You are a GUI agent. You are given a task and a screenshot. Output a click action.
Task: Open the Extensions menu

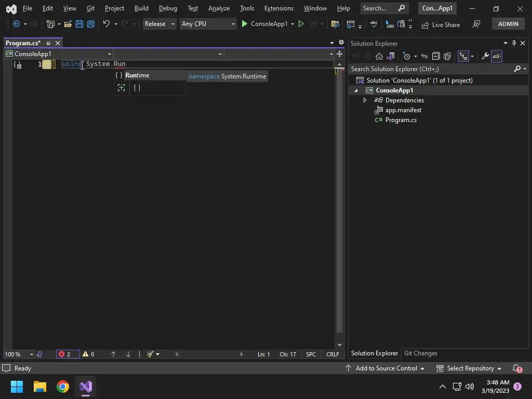pyautogui.click(x=279, y=8)
